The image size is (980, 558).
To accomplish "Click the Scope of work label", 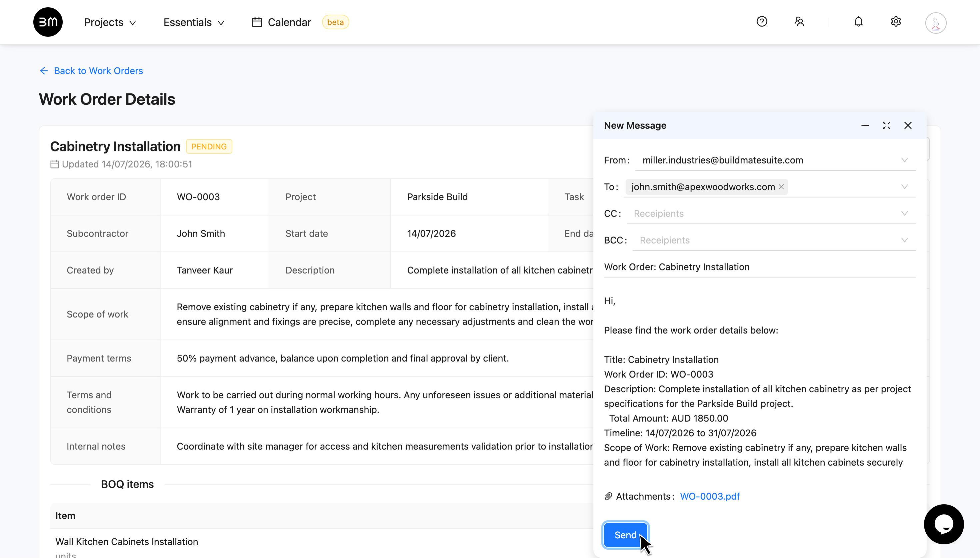I will tap(97, 314).
